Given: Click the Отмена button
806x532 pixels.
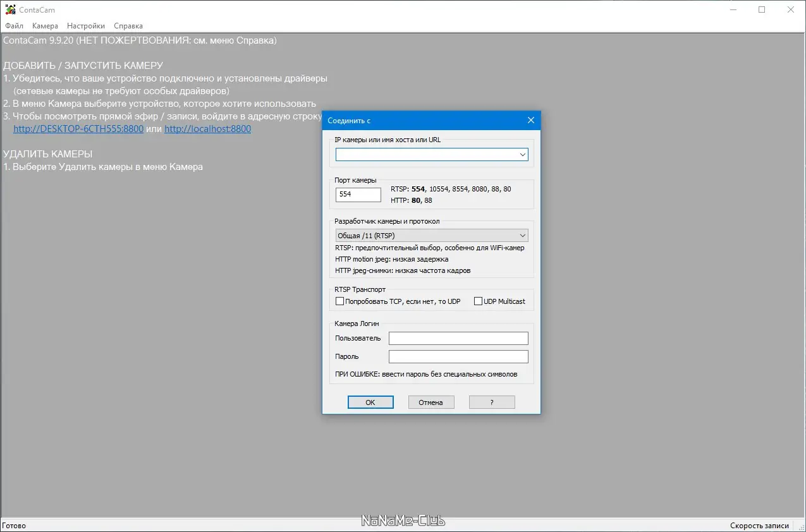Looking at the screenshot, I should pos(430,402).
